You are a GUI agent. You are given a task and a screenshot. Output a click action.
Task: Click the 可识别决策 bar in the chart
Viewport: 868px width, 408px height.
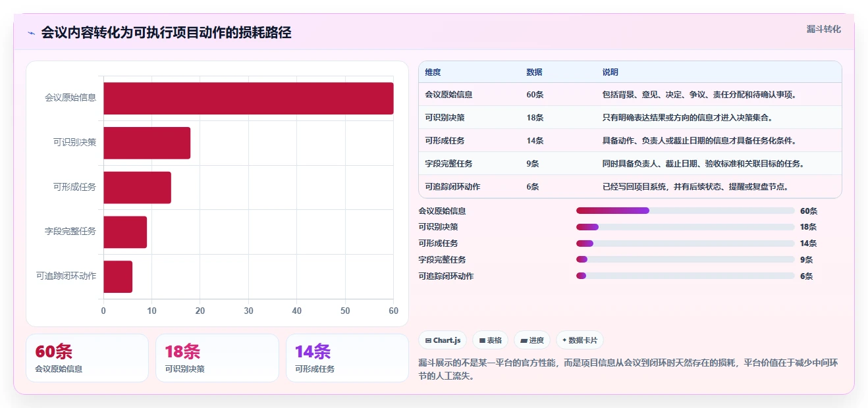point(147,143)
